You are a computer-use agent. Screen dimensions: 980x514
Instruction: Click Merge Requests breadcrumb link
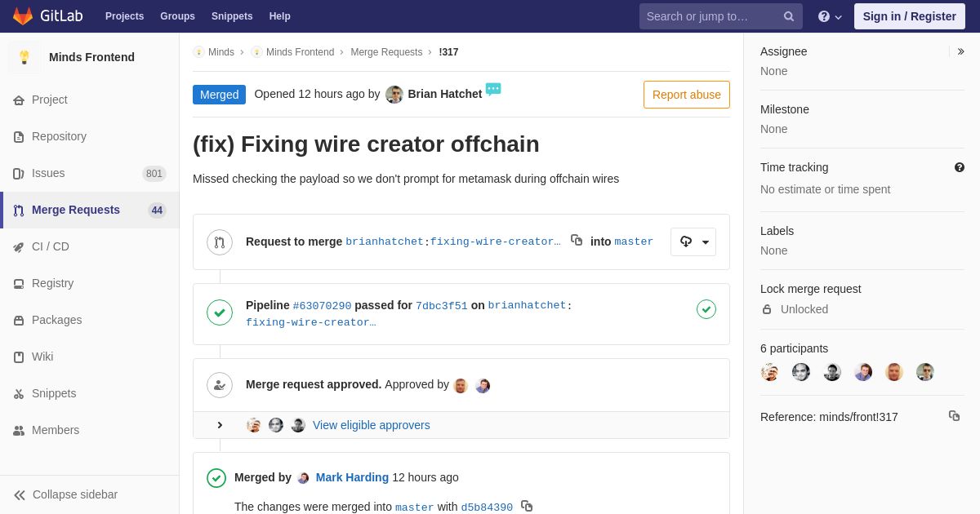[386, 52]
